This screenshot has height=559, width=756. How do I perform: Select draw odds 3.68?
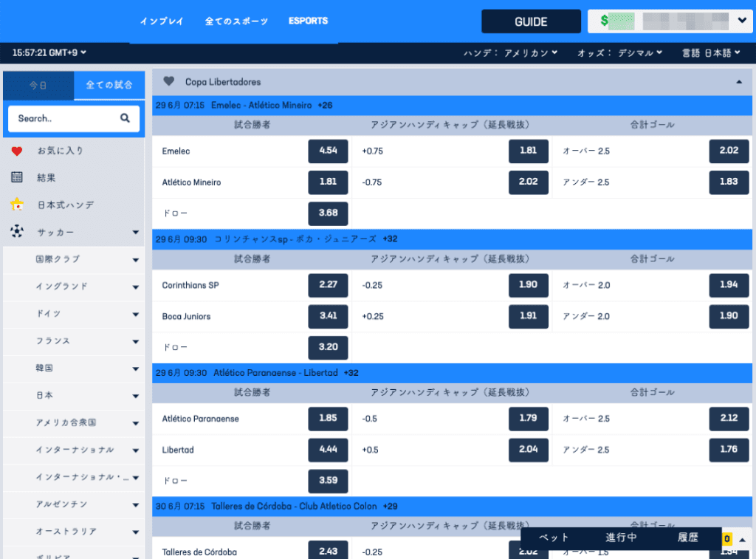[328, 213]
